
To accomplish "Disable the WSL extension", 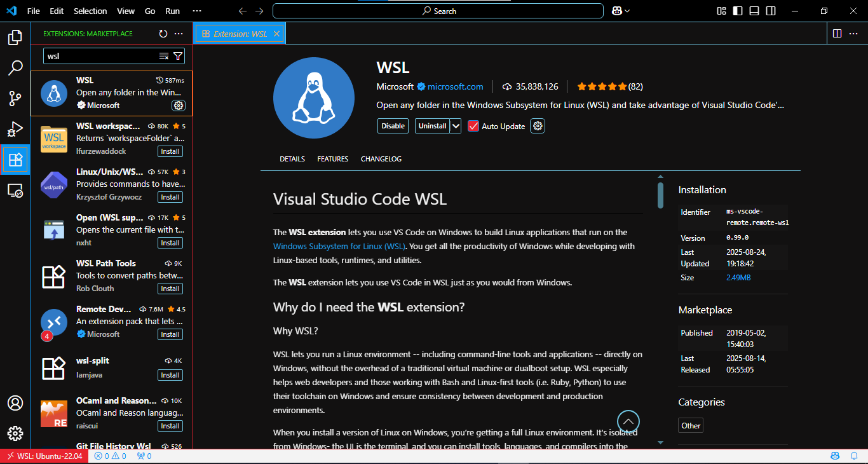I will coord(393,126).
